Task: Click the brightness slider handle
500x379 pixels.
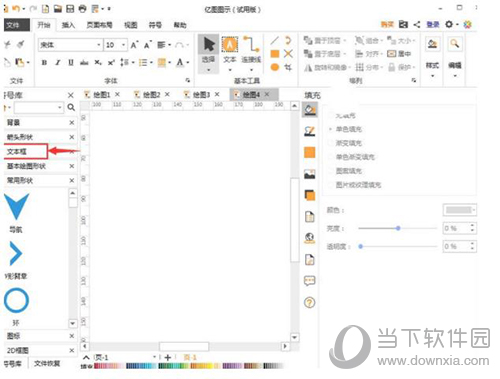Action: (x=398, y=228)
